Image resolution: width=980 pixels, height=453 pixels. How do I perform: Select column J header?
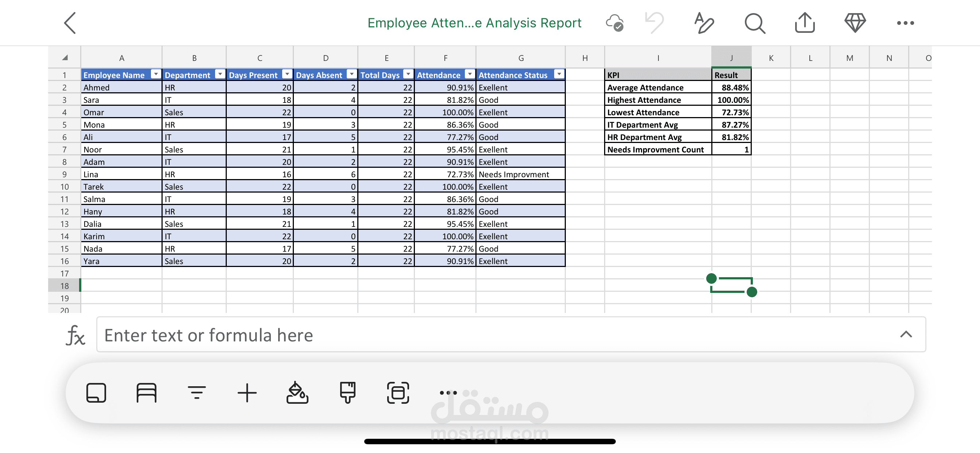click(x=731, y=58)
